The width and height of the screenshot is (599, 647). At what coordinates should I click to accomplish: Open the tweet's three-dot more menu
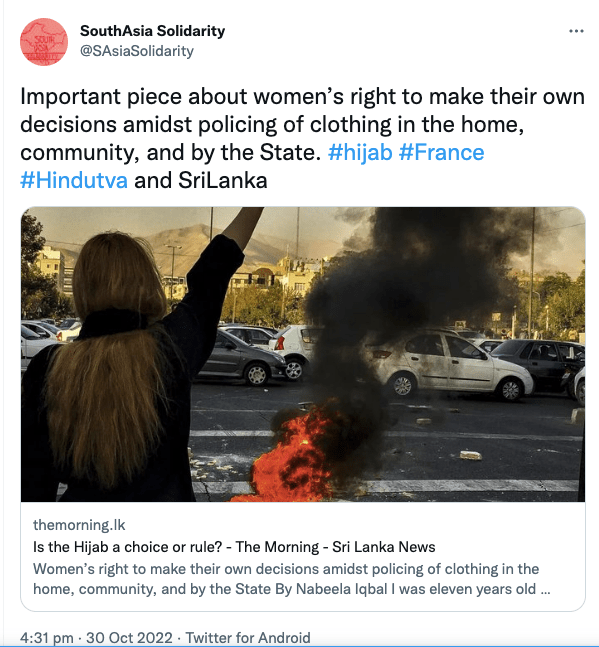point(576,31)
